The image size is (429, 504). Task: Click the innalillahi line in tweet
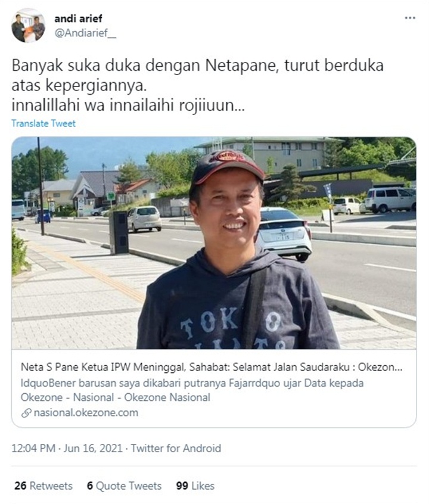[x=128, y=105]
